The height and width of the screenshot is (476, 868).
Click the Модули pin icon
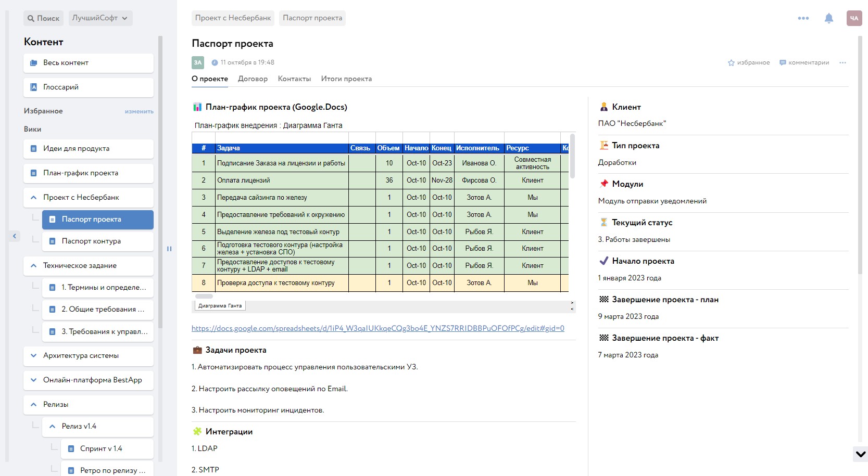[x=604, y=184]
